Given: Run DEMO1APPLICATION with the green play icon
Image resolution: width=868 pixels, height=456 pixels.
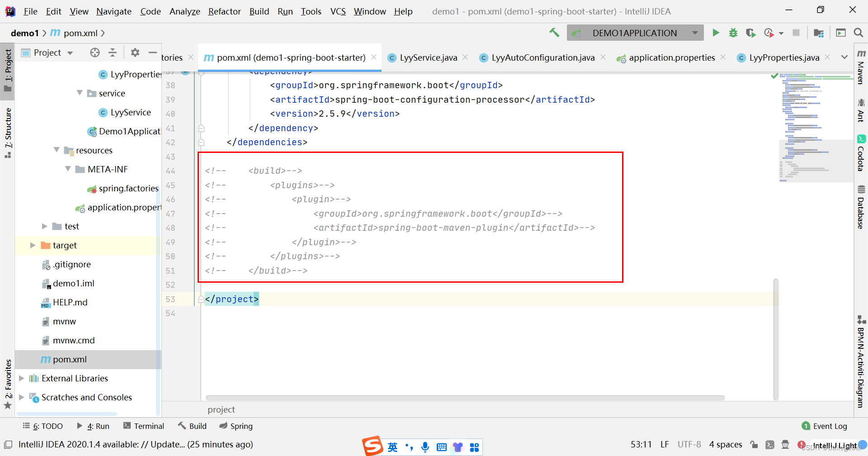Looking at the screenshot, I should click(716, 33).
